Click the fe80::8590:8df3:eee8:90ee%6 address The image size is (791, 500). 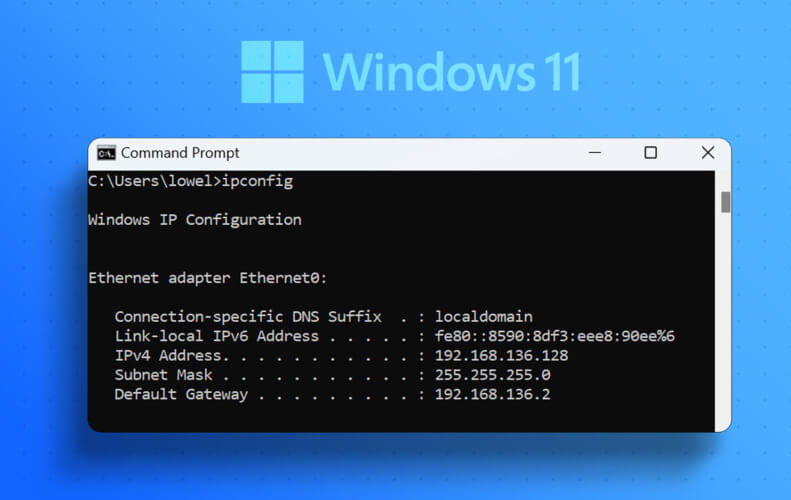(x=554, y=336)
